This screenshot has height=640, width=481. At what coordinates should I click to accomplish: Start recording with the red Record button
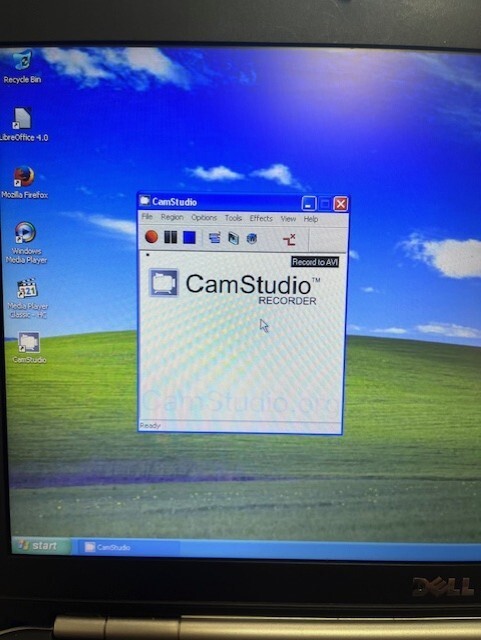tap(151, 237)
